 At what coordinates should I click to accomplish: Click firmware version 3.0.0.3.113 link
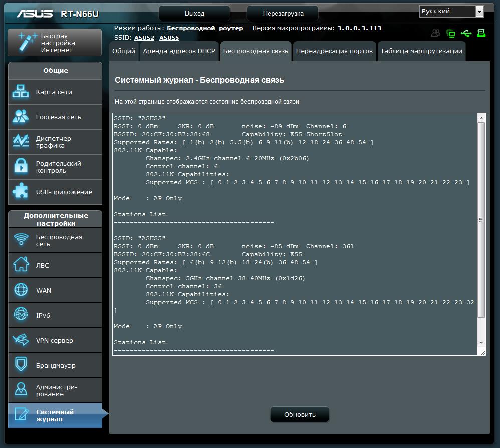tap(359, 28)
